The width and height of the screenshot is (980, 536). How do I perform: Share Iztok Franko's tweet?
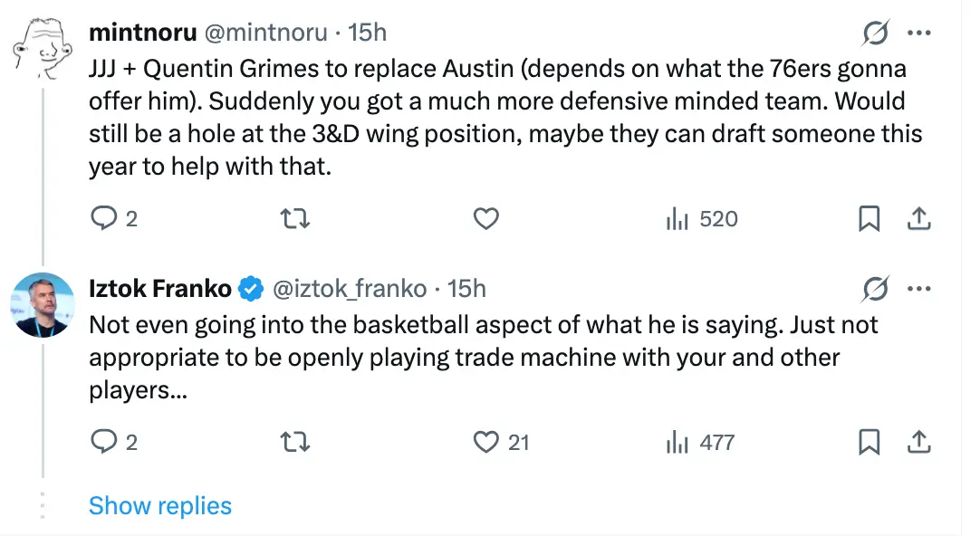click(x=918, y=442)
